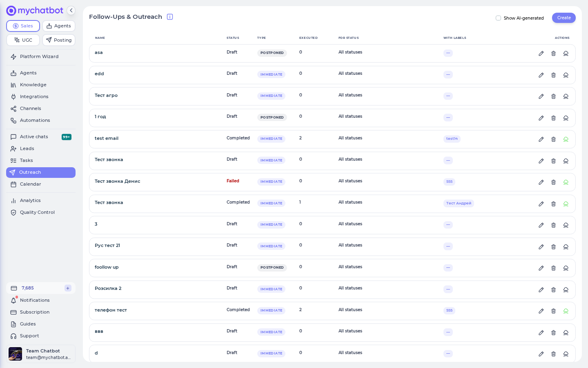Delete the foollow up row

click(553, 268)
